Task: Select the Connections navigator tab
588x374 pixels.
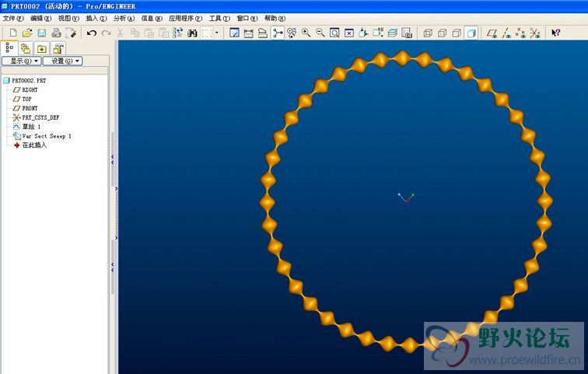Action: (x=58, y=49)
